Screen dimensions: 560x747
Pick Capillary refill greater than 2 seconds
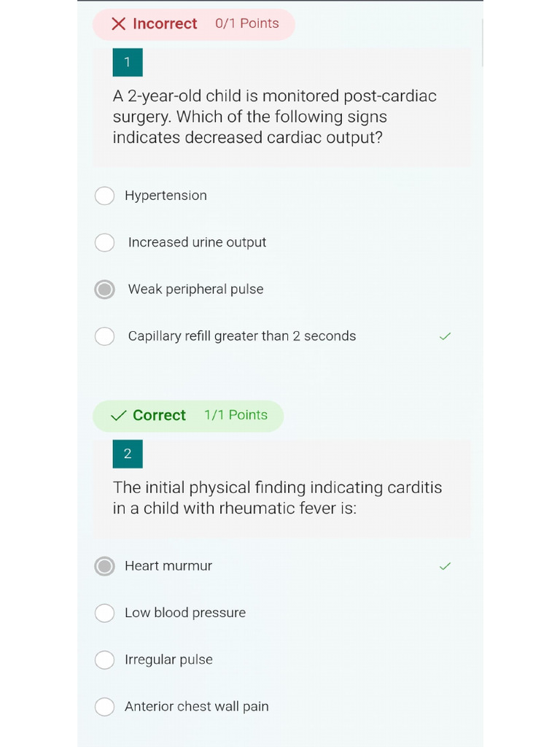105,336
